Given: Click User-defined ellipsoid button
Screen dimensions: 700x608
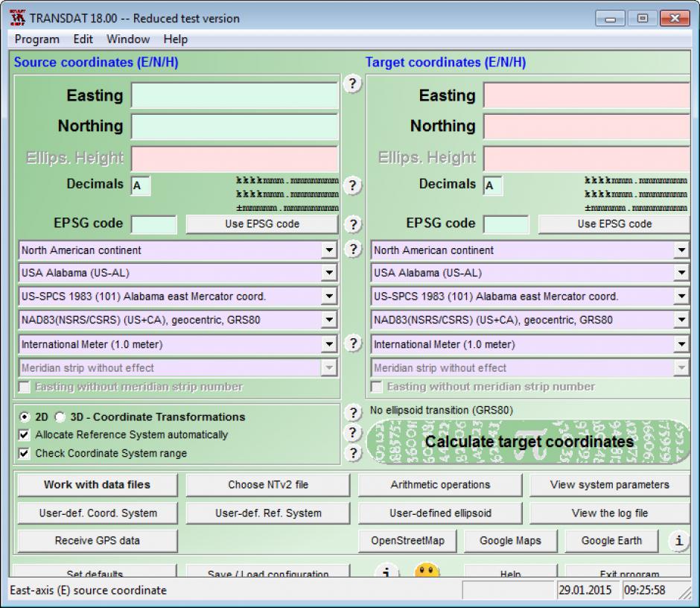Looking at the screenshot, I should tap(440, 513).
